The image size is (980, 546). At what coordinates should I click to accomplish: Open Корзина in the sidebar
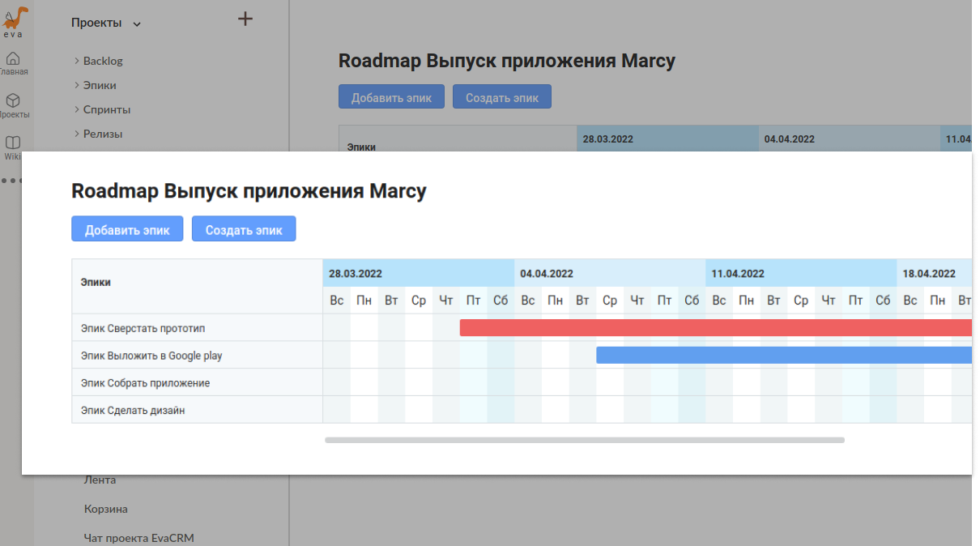(106, 509)
